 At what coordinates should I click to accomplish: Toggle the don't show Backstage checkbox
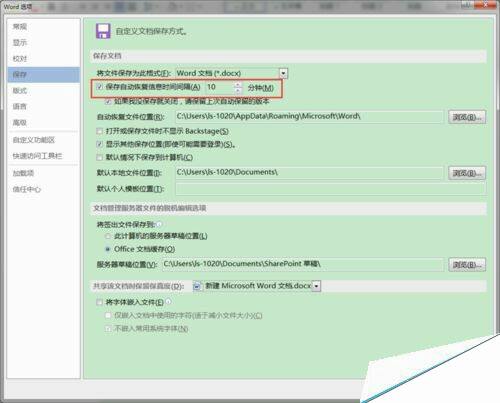pos(99,131)
